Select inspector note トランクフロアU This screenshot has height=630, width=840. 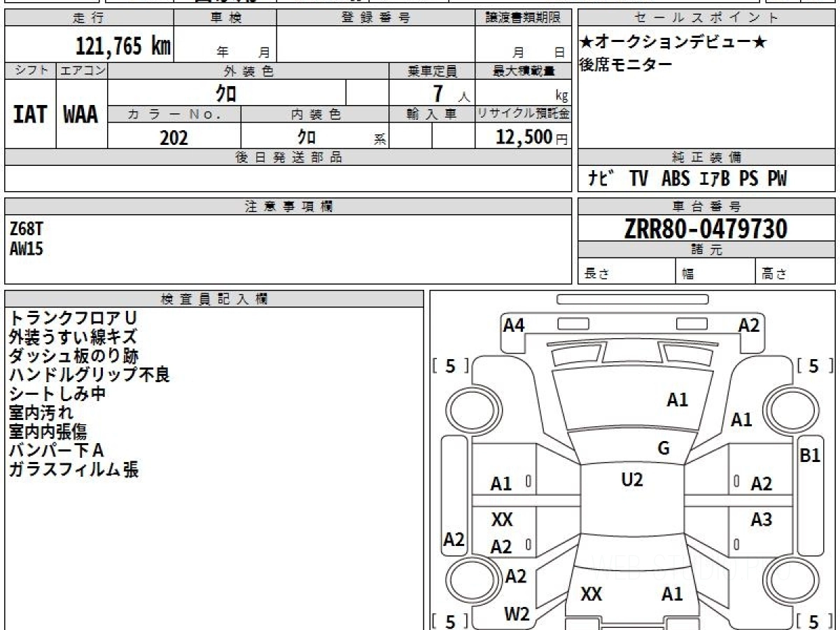click(72, 318)
